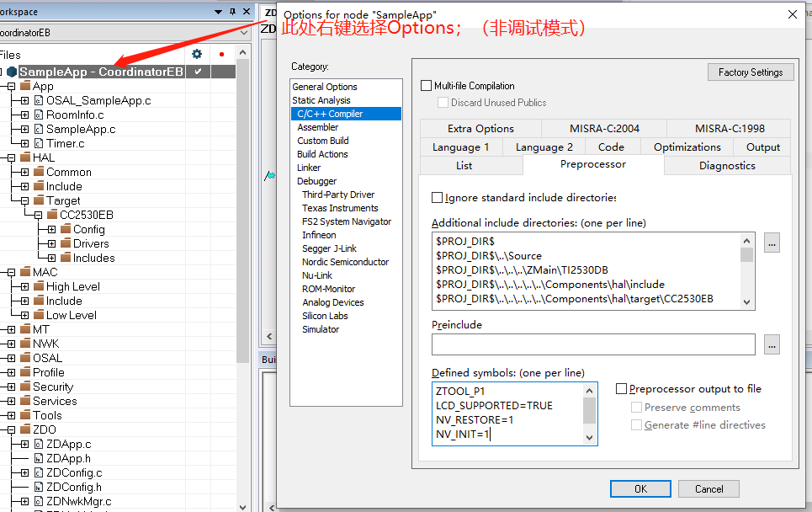Enable Preprocessor output to file
The width and height of the screenshot is (812, 512).
[622, 389]
